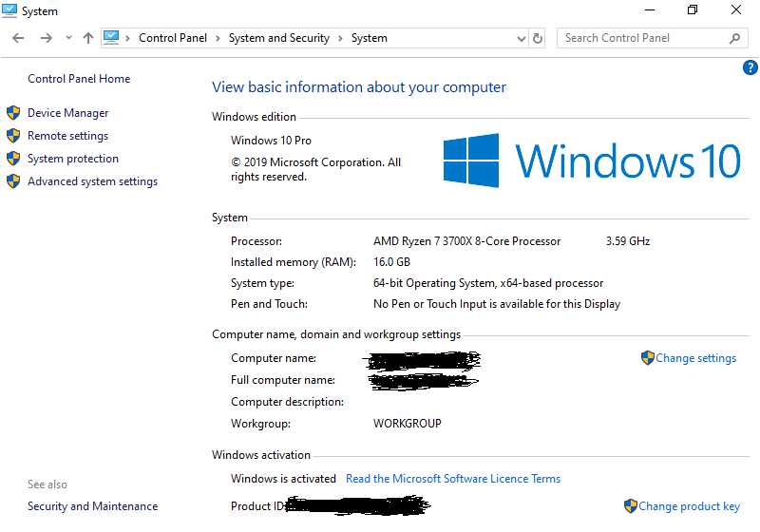Click the search magnifier icon
The height and width of the screenshot is (532, 760).
coord(734,38)
